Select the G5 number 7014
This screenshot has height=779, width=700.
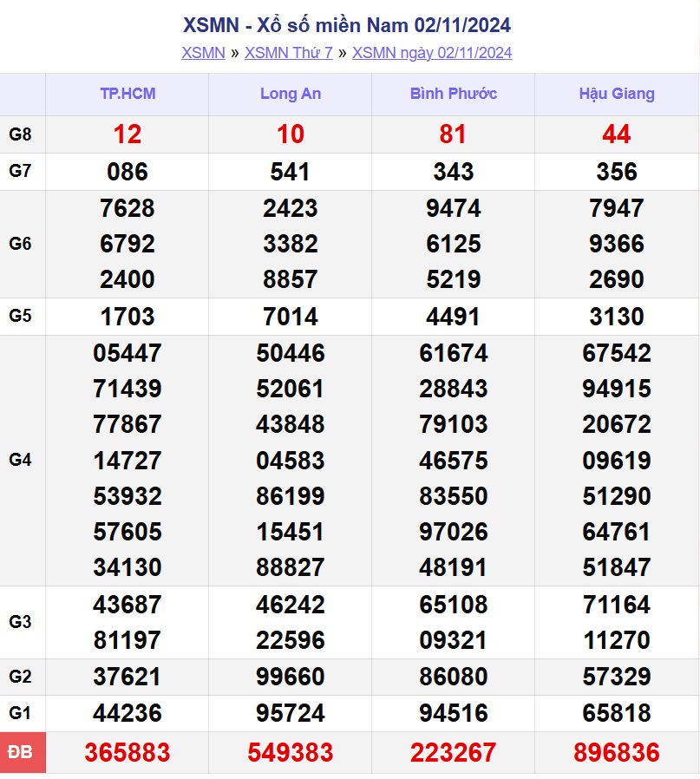pos(291,317)
